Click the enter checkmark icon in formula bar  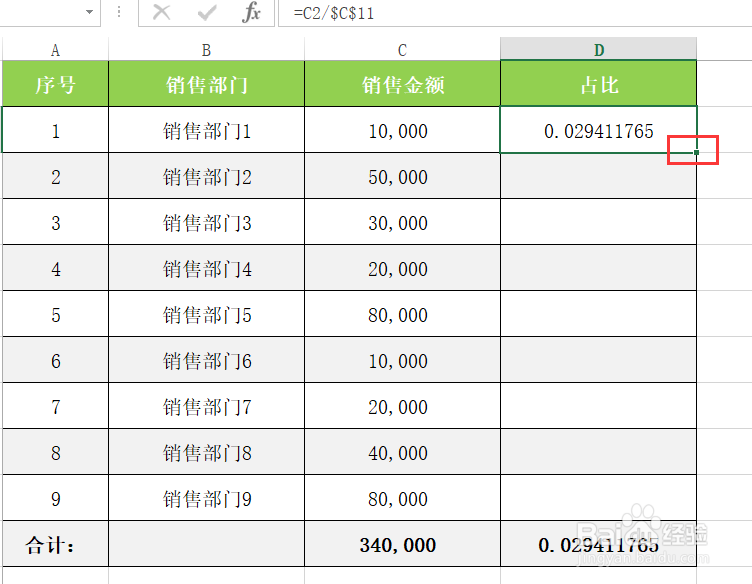click(208, 13)
